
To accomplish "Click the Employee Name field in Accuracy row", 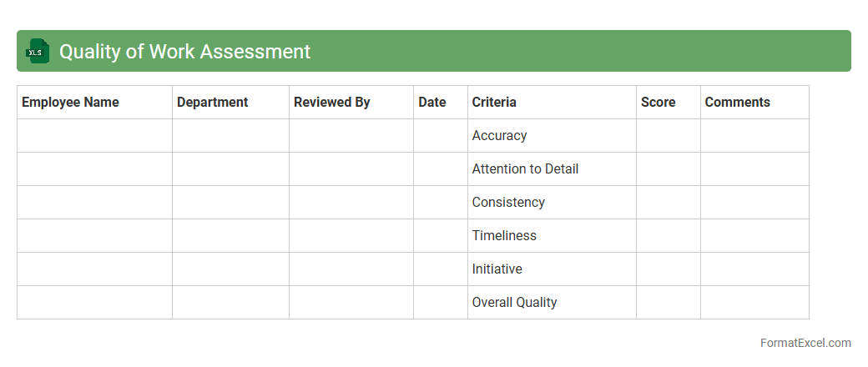I will [x=94, y=136].
